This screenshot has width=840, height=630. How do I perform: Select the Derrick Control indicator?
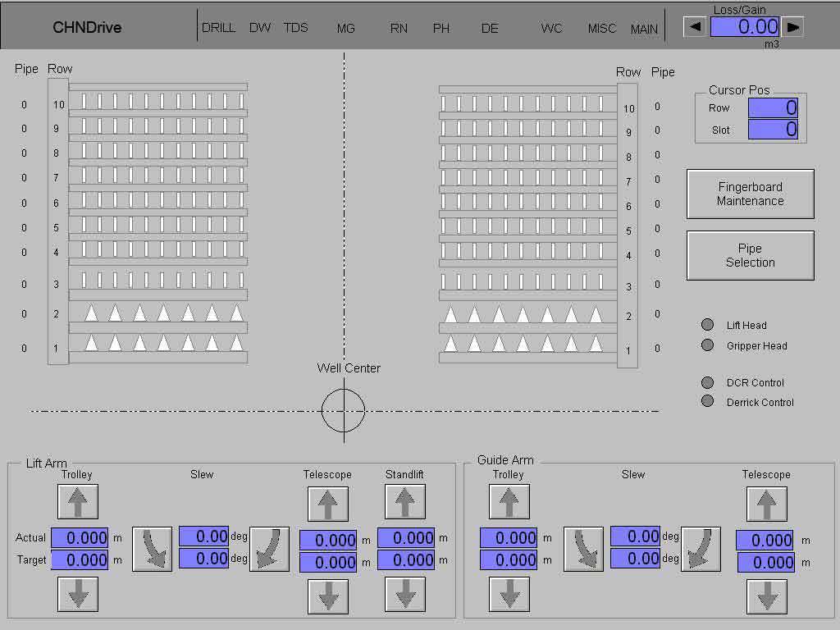tap(708, 402)
